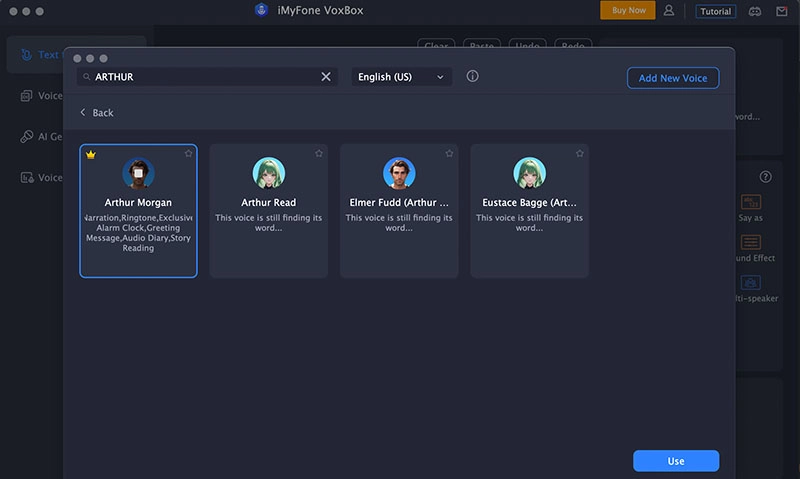Toggle the favorite star on Arthur Read
Image resolution: width=800 pixels, height=479 pixels.
point(319,154)
